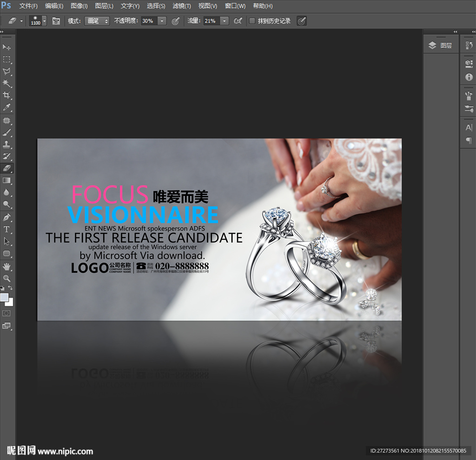The width and height of the screenshot is (476, 460).
Task: Toggle pressure for size button
Action: (301, 21)
